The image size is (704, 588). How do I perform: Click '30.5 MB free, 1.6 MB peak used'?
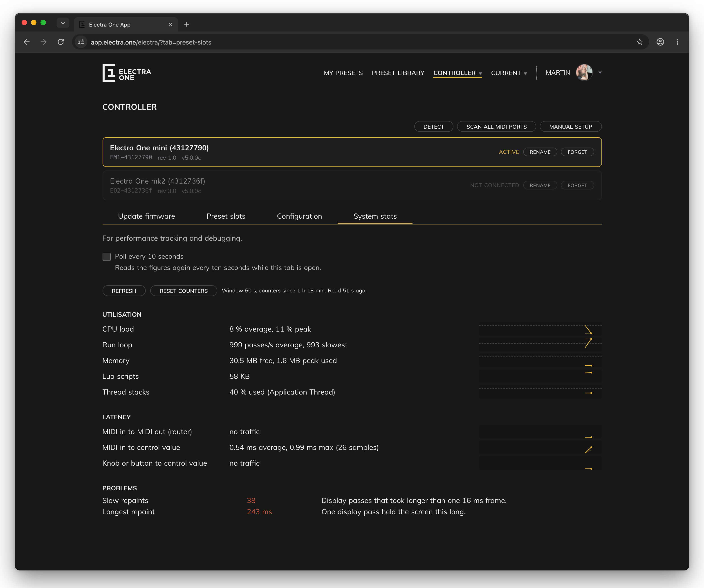[x=283, y=361]
